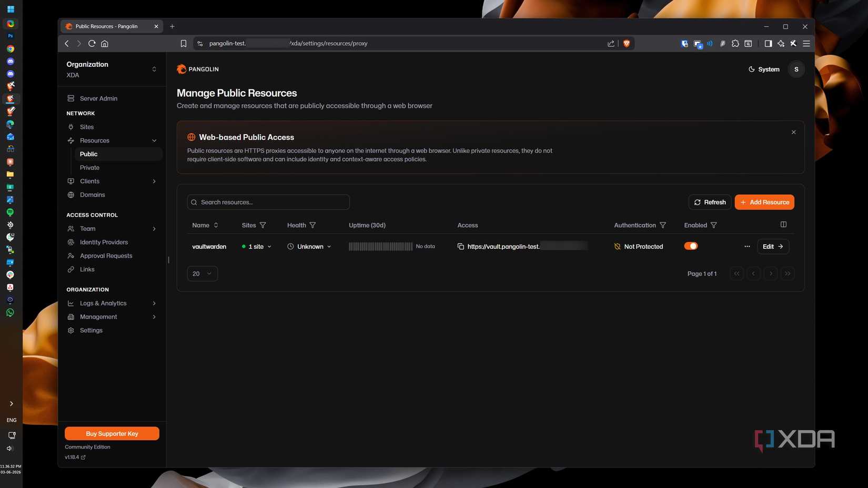Click the Health column filter icon

pos(312,225)
